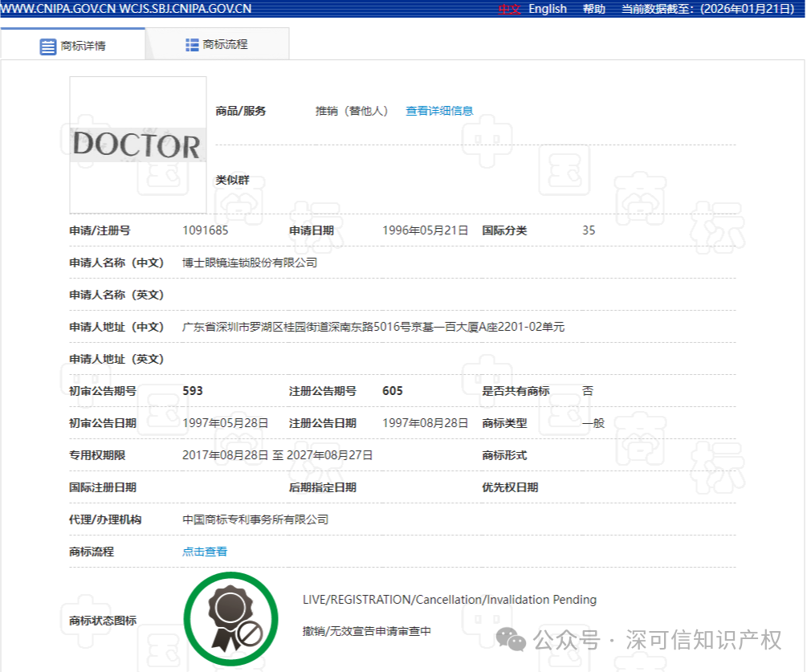
Task: Click the list icon on 商标流程 tab
Action: [192, 45]
